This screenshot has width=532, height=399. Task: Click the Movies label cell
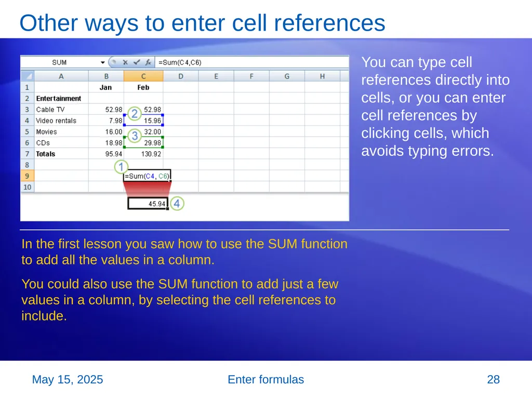(x=61, y=131)
